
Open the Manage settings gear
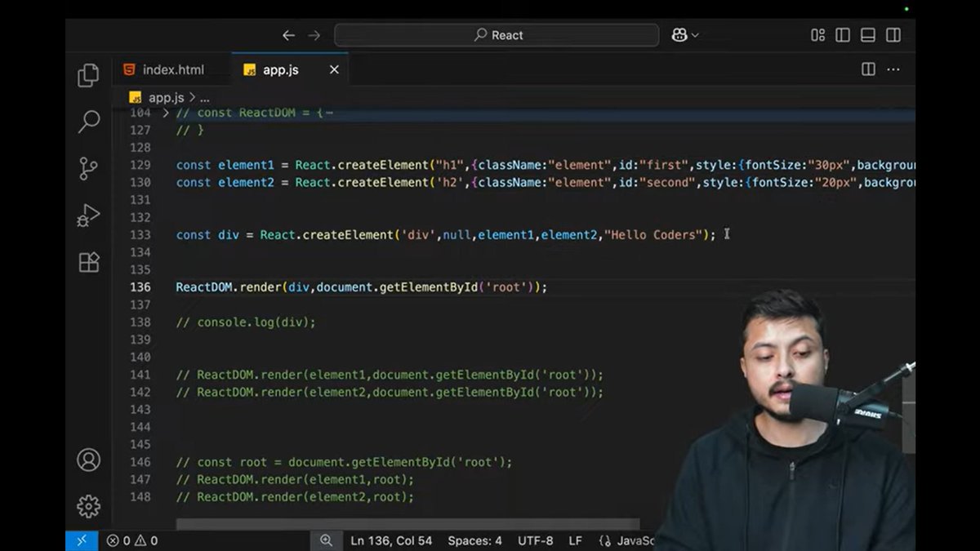[88, 508]
